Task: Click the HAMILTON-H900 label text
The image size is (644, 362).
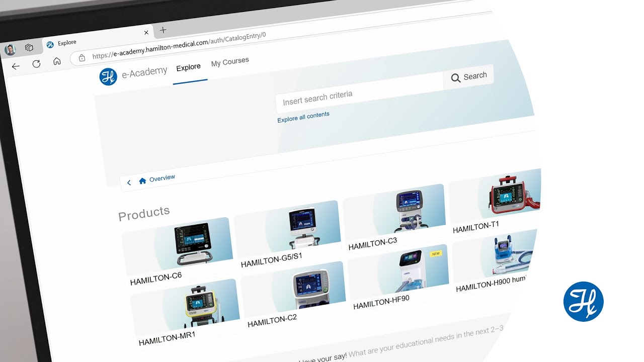Action: [491, 284]
